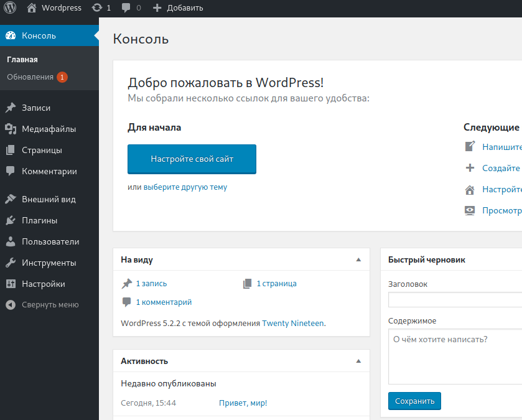The height and width of the screenshot is (420, 522).
Task: Open Инструменты with the wrench icon
Action: (49, 263)
